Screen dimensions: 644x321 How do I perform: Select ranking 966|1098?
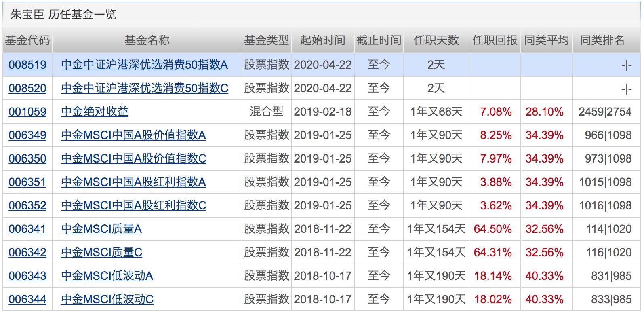pos(608,135)
